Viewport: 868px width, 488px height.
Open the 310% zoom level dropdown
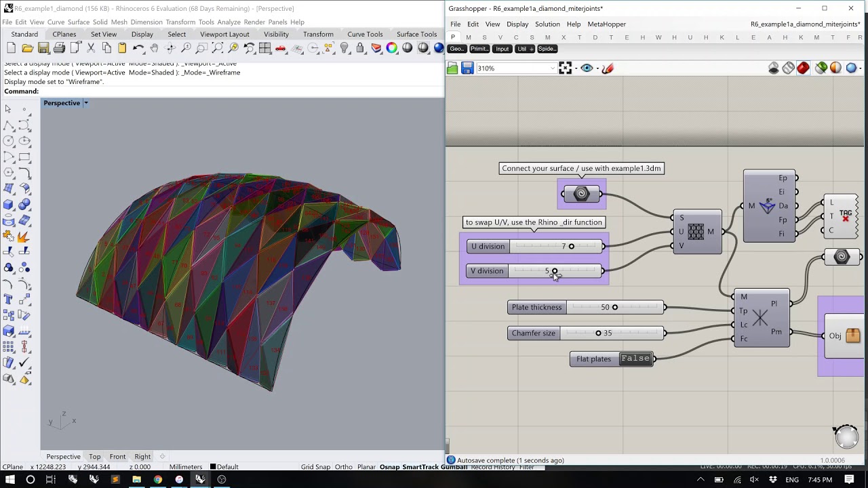[x=552, y=68]
